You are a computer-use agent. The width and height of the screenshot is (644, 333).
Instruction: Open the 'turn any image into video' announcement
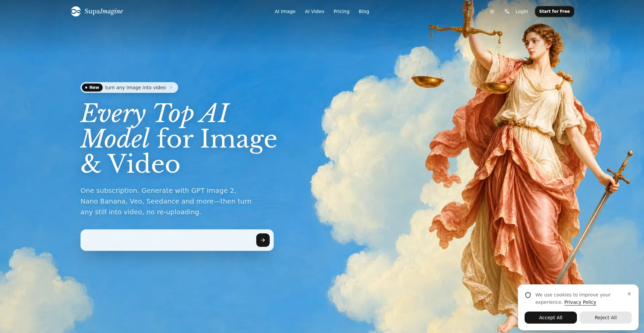pyautogui.click(x=129, y=88)
